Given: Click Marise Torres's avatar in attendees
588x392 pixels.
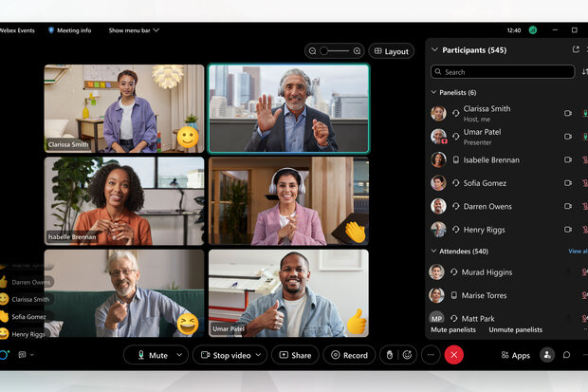Looking at the screenshot, I should [x=436, y=295].
